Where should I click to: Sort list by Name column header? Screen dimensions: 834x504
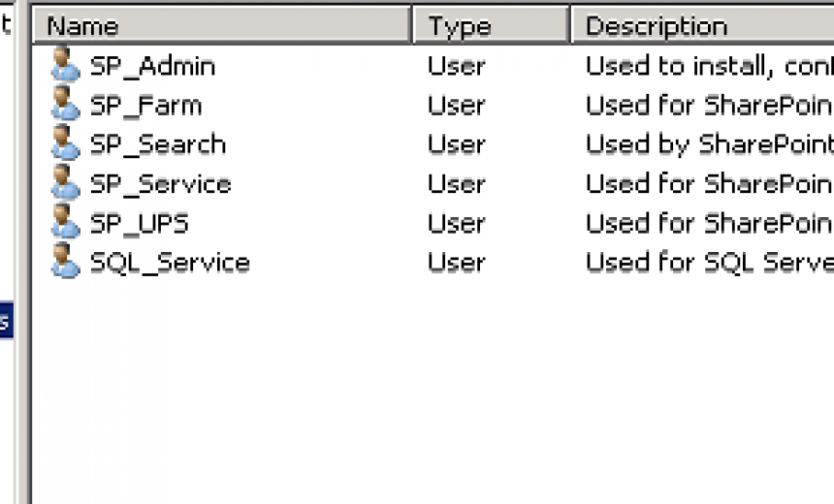point(221,25)
